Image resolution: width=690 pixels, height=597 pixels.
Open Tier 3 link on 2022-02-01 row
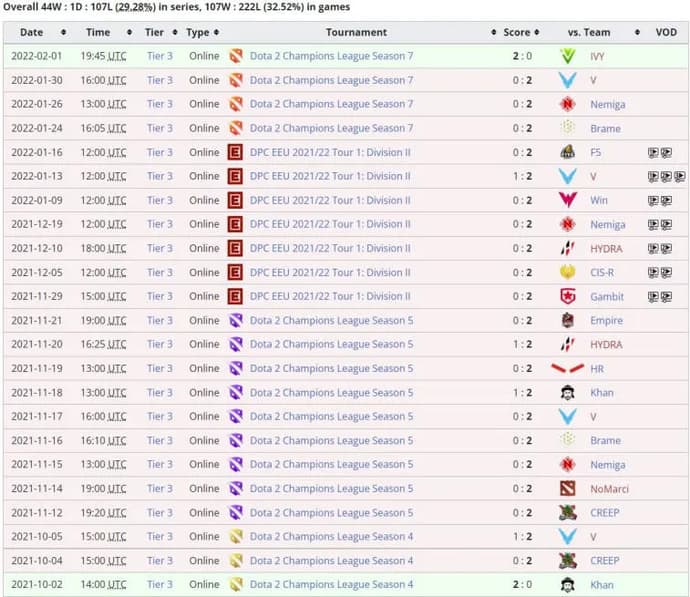coord(160,56)
